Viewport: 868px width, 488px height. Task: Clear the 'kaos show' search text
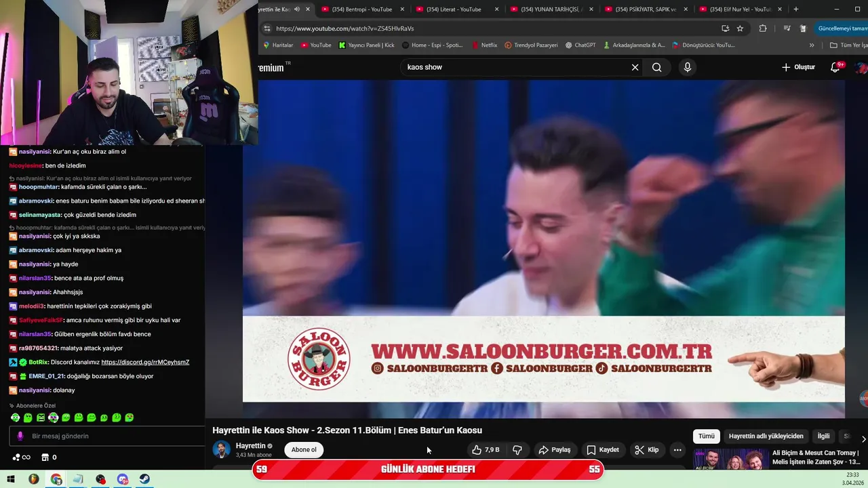tap(635, 67)
